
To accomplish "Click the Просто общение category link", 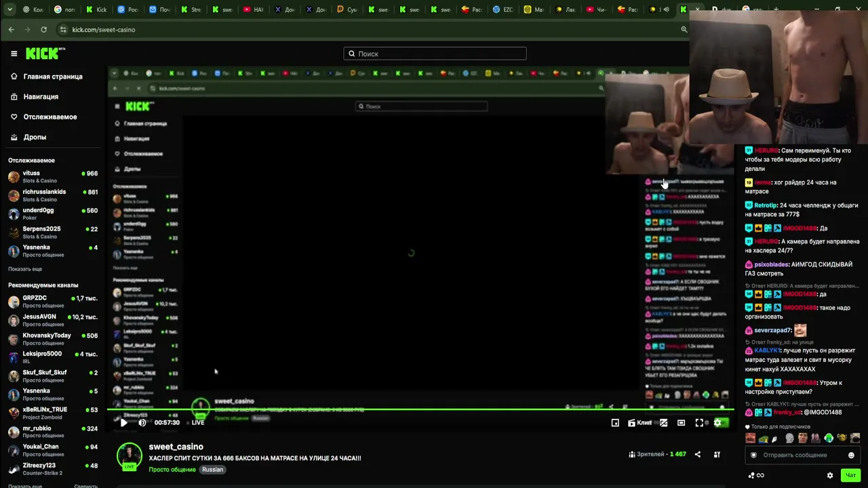I will (x=172, y=470).
